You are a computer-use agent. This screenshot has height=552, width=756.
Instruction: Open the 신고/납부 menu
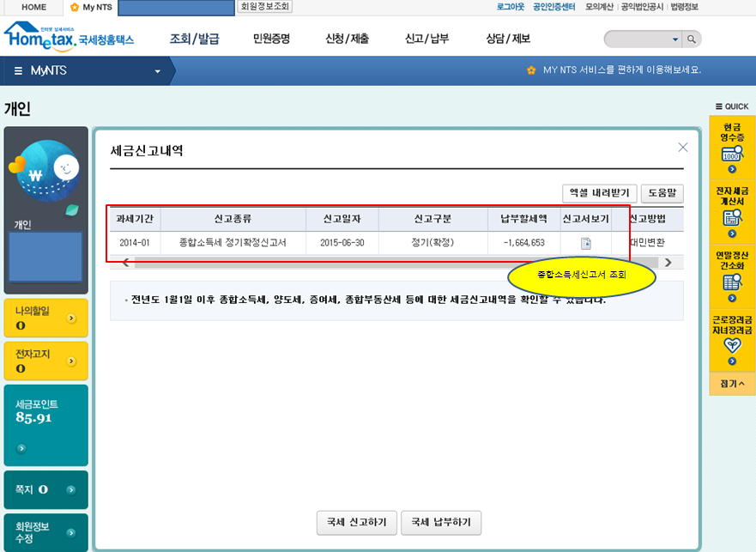(x=426, y=39)
